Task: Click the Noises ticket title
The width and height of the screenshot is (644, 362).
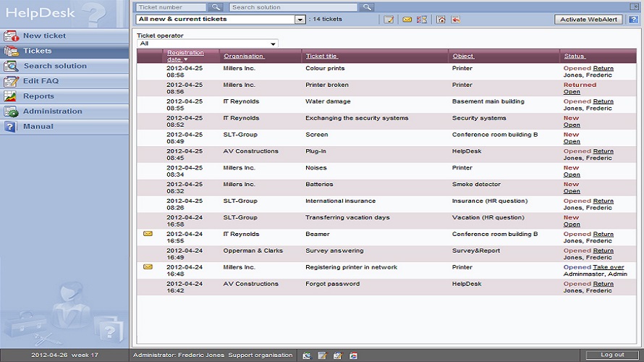Action: click(315, 168)
